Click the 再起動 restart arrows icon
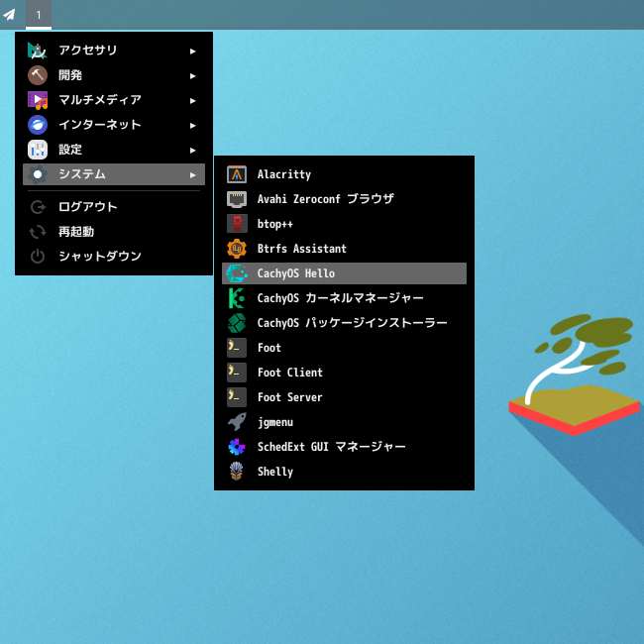 pos(38,232)
